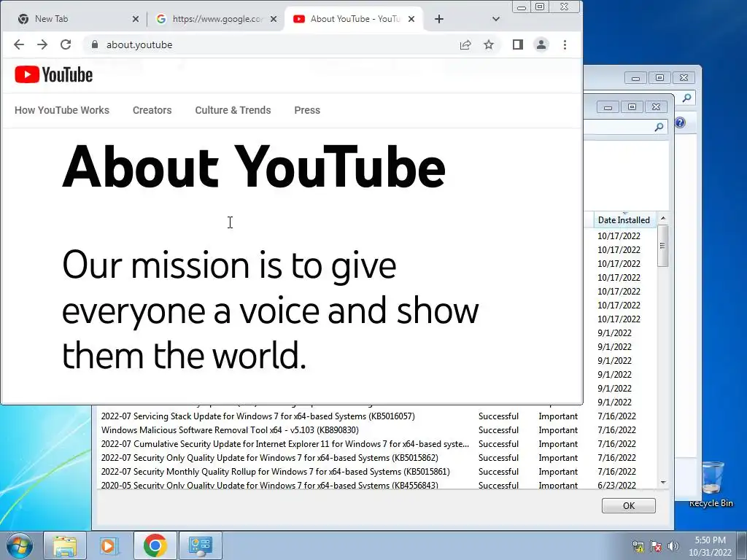Open the Chrome profile menu
Screen dimensions: 747x560
click(x=541, y=44)
